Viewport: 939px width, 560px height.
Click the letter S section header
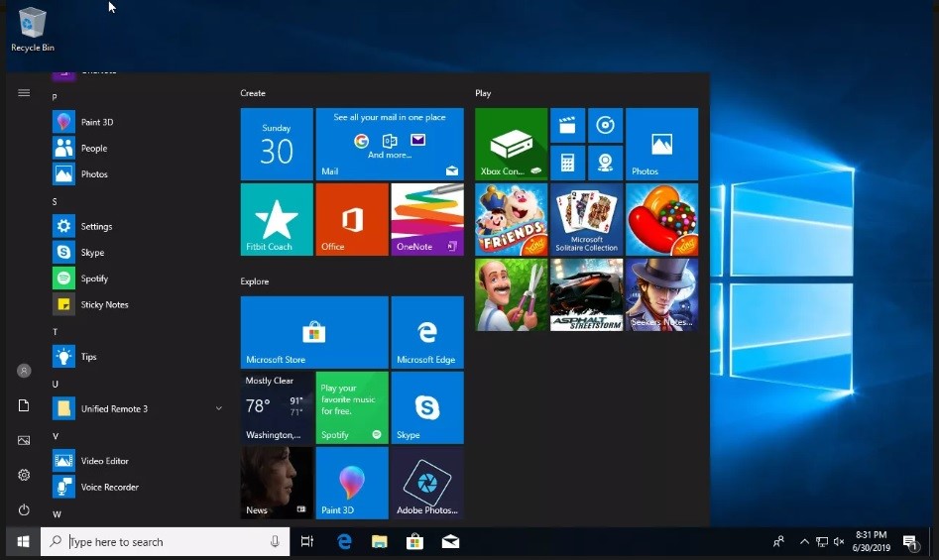pyautogui.click(x=55, y=201)
